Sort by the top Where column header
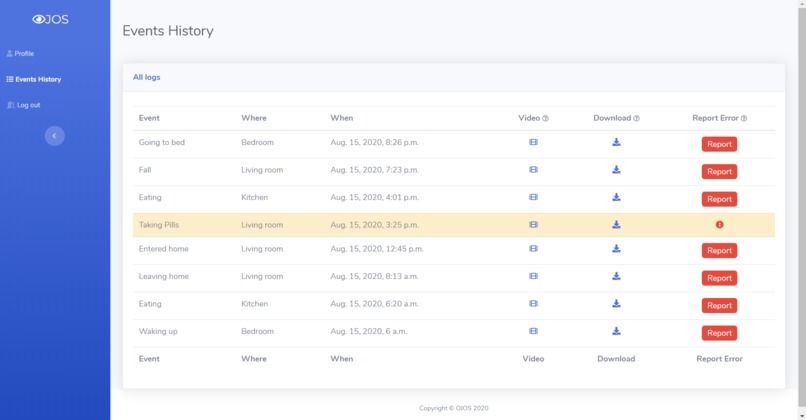This screenshot has height=420, width=806. (254, 118)
